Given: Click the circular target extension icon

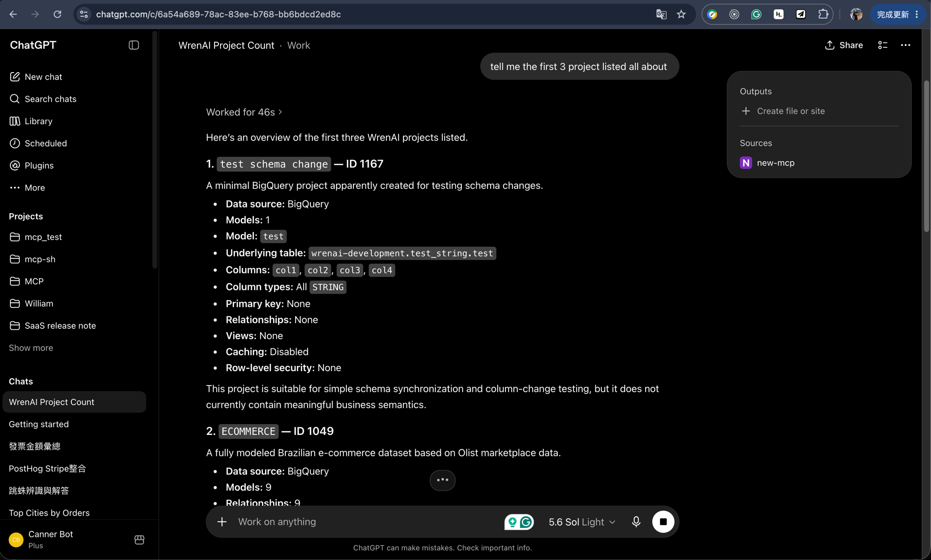Looking at the screenshot, I should [734, 14].
